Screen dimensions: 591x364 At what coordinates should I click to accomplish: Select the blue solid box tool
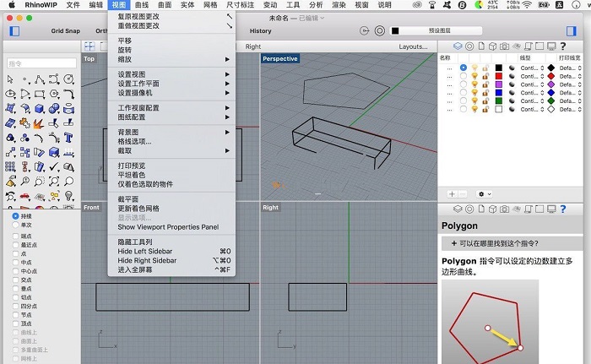(x=39, y=109)
